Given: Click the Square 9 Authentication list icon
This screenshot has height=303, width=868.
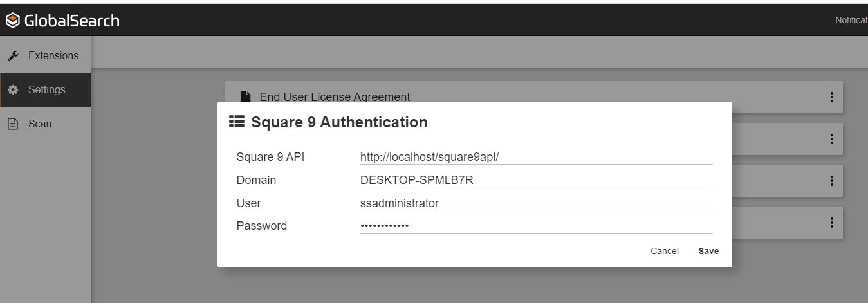Looking at the screenshot, I should (x=236, y=122).
